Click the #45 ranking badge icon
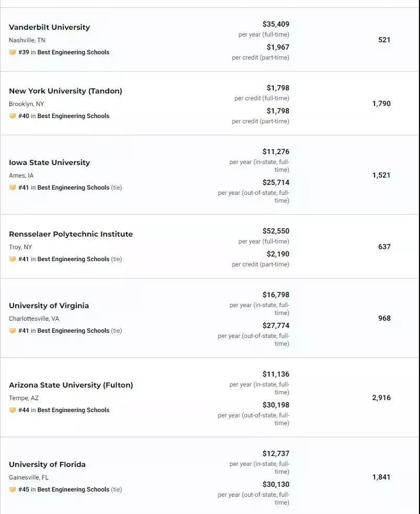This screenshot has width=420, height=514. [x=13, y=489]
